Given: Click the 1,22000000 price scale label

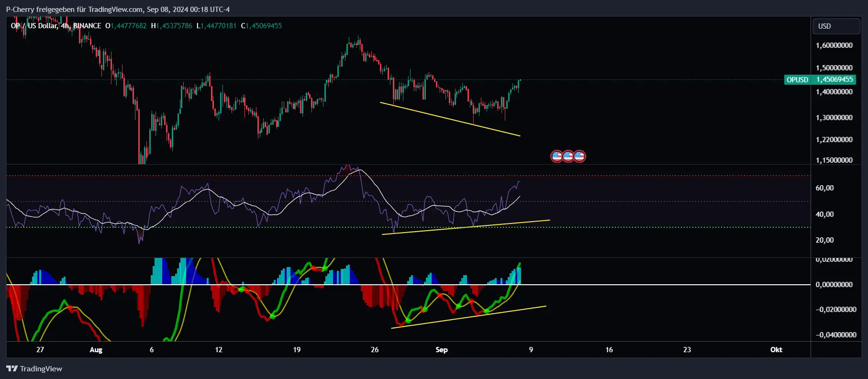Looking at the screenshot, I should [834, 140].
